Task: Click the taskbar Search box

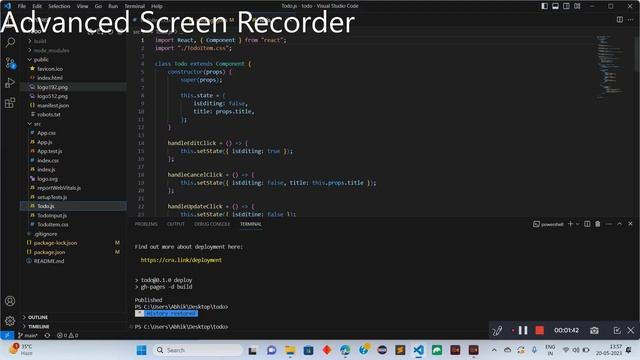Action: click(198, 350)
